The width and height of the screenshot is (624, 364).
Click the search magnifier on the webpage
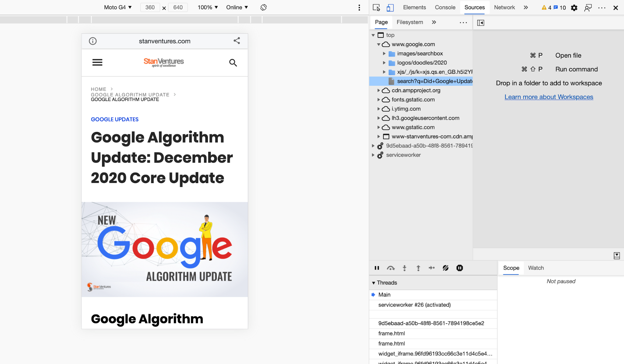click(233, 63)
